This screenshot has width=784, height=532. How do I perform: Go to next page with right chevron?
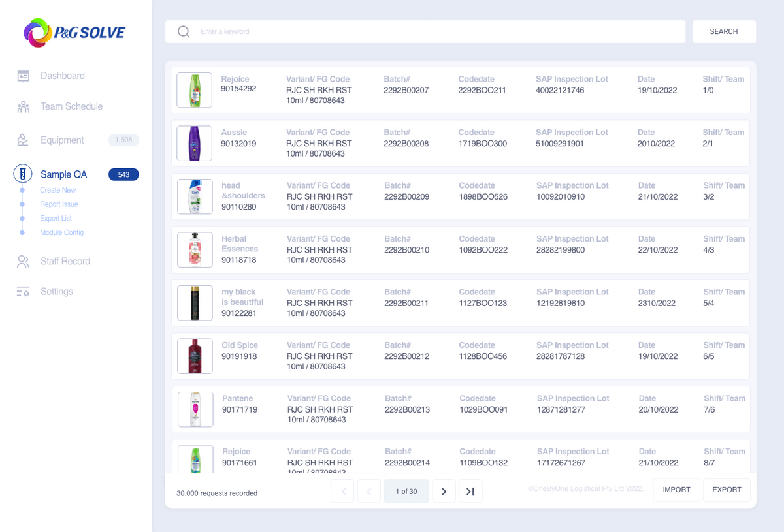click(444, 492)
